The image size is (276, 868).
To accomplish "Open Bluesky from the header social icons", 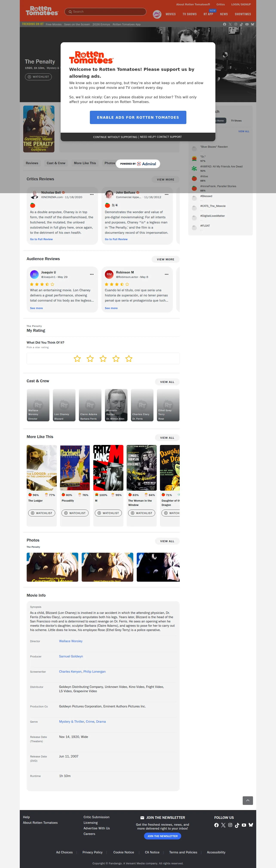I will pos(252,24).
